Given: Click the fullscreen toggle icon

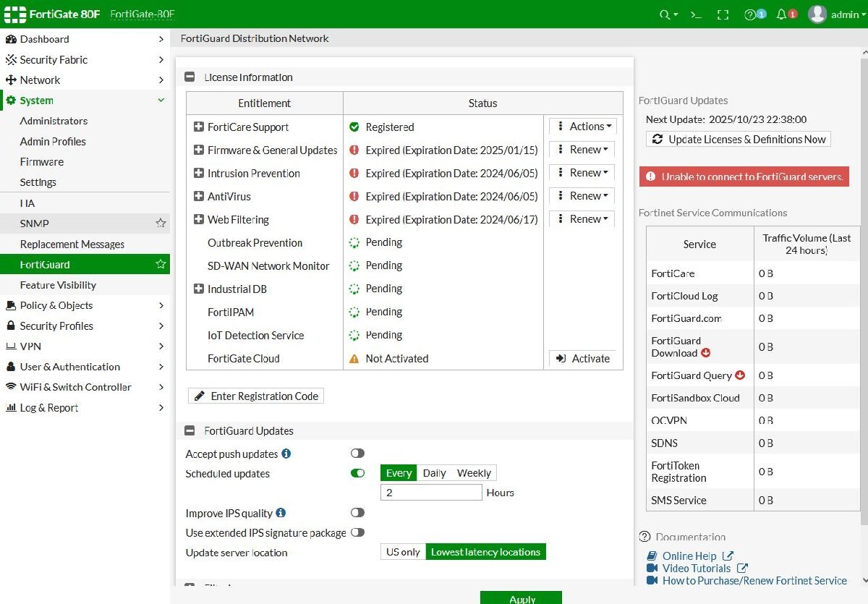Looking at the screenshot, I should tap(723, 14).
